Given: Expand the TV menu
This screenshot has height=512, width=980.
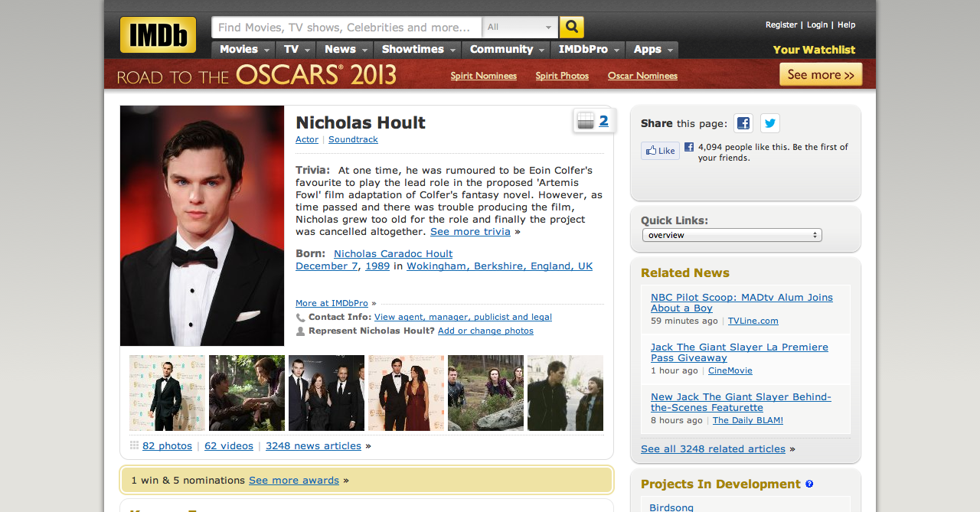Looking at the screenshot, I should [296, 50].
